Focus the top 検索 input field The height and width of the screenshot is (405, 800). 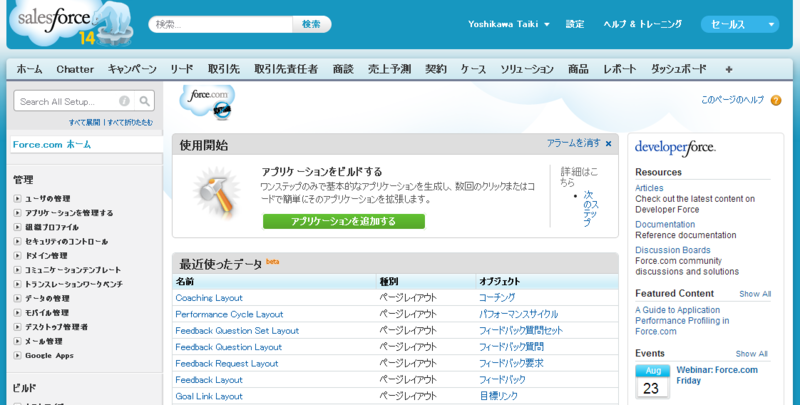[221, 24]
